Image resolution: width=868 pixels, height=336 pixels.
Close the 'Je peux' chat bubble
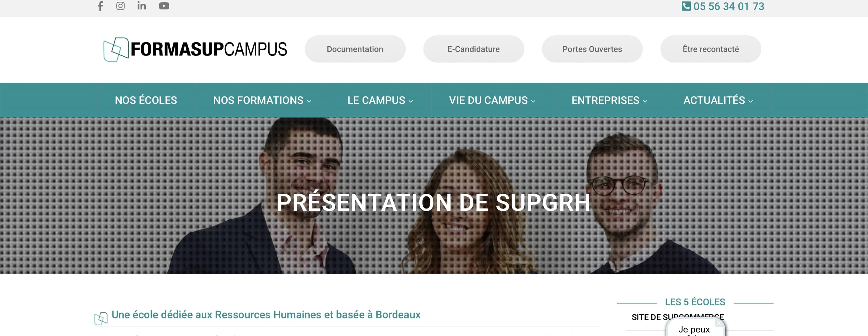click(x=719, y=323)
